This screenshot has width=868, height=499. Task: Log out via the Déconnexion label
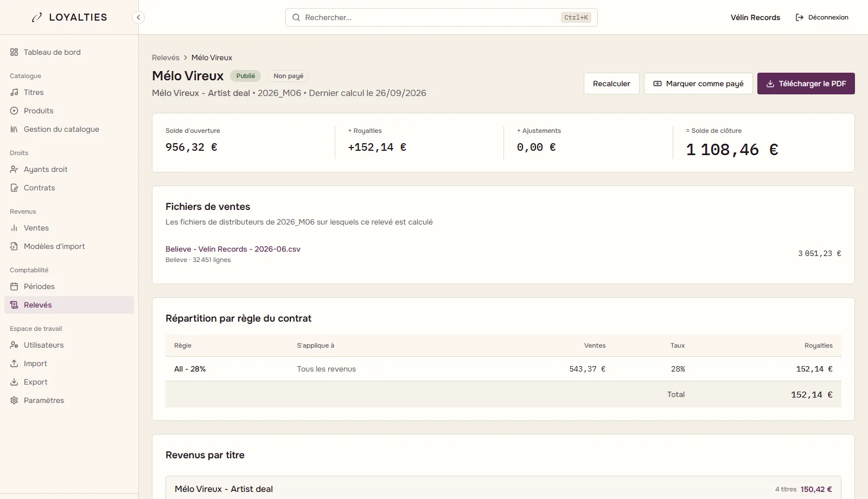tap(828, 17)
